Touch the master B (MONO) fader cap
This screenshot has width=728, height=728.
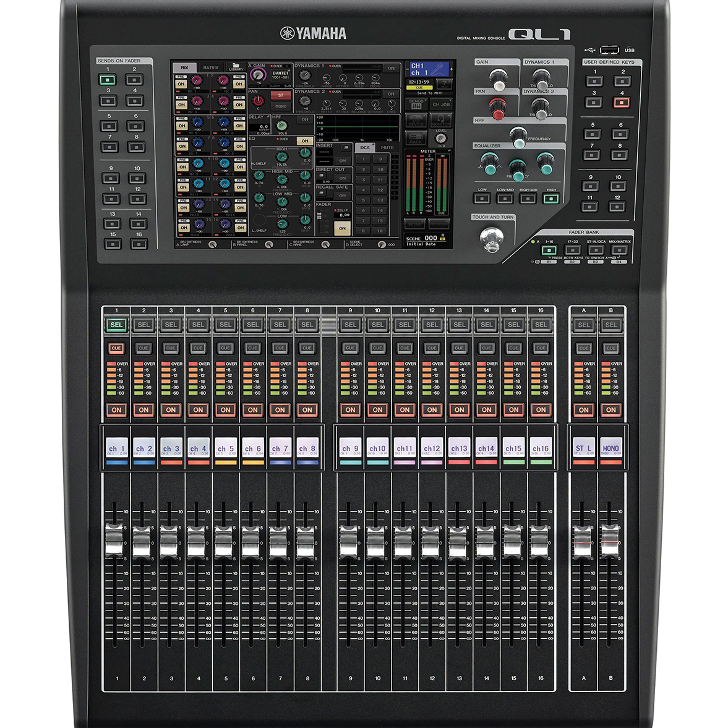point(610,541)
